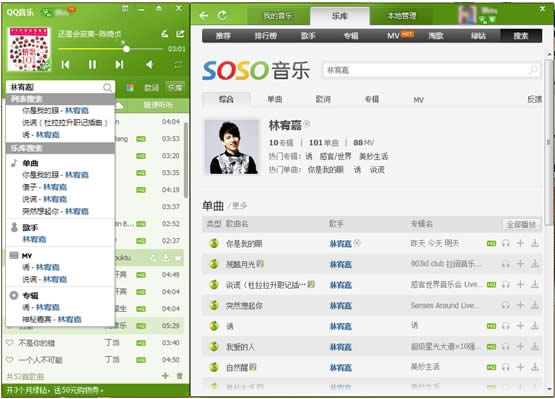This screenshot has width=555, height=399.
Task: Select suggestion 你是我的眼 under local results
Action: pos(55,110)
